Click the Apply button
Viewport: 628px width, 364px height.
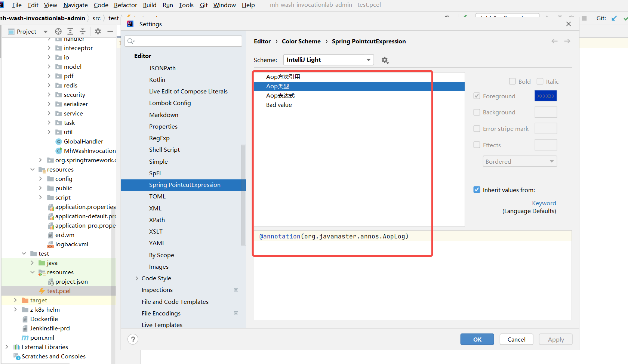(x=555, y=339)
